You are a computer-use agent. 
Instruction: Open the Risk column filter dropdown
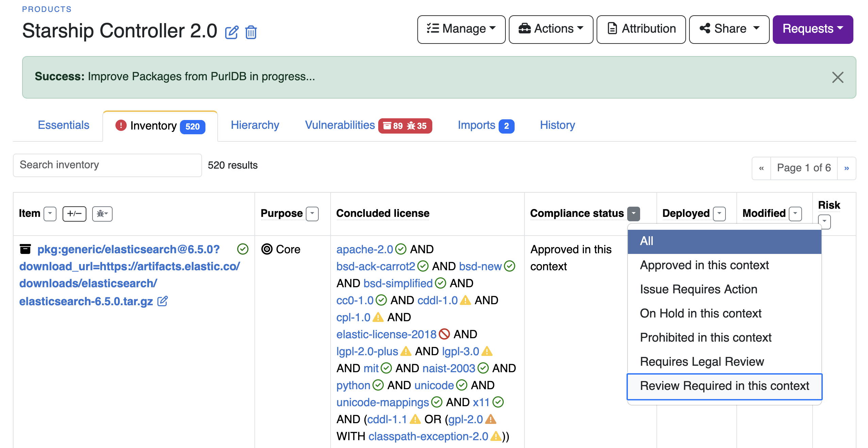[x=824, y=222]
